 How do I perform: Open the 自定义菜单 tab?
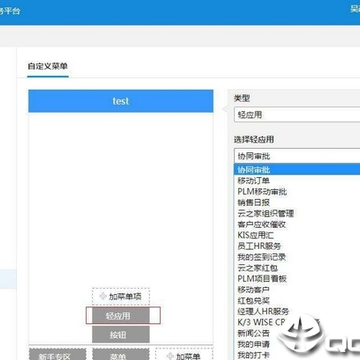tap(48, 66)
